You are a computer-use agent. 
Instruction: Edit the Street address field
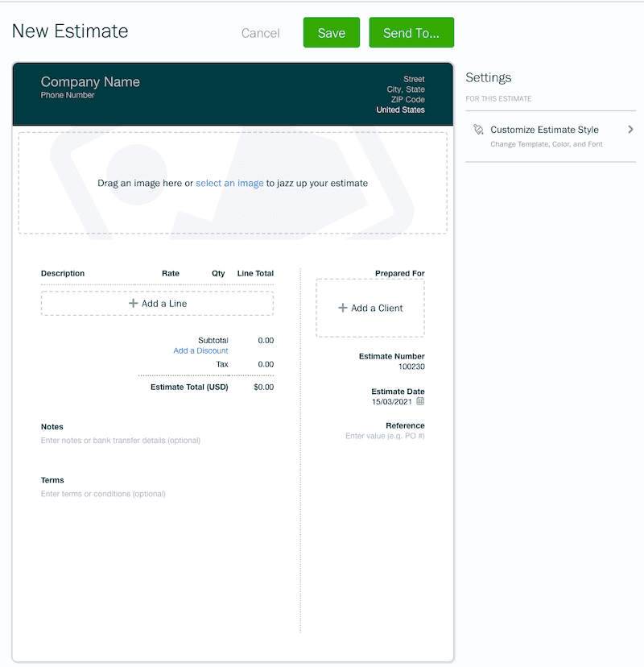414,79
